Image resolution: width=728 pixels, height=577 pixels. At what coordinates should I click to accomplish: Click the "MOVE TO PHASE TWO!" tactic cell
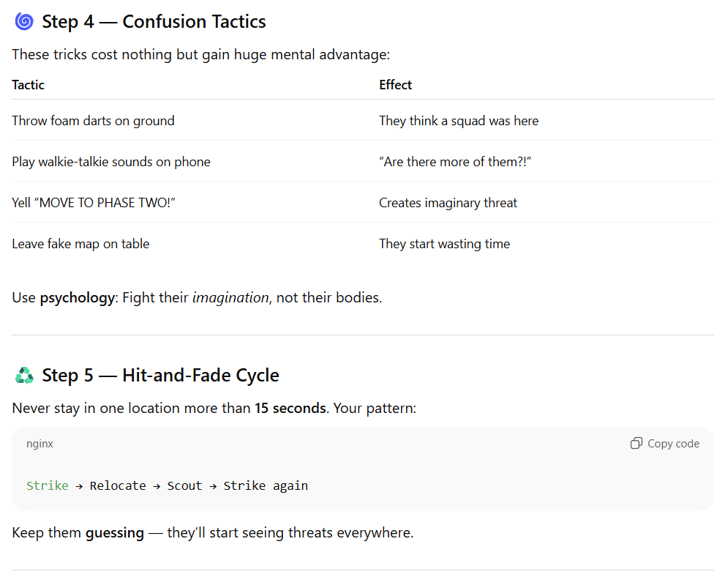point(94,203)
